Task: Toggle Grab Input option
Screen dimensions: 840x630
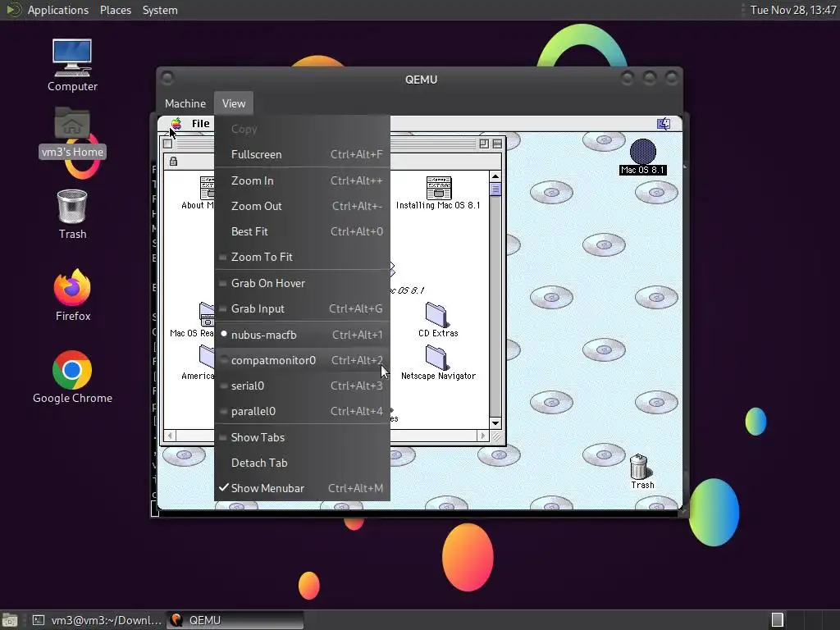Action: click(302, 308)
